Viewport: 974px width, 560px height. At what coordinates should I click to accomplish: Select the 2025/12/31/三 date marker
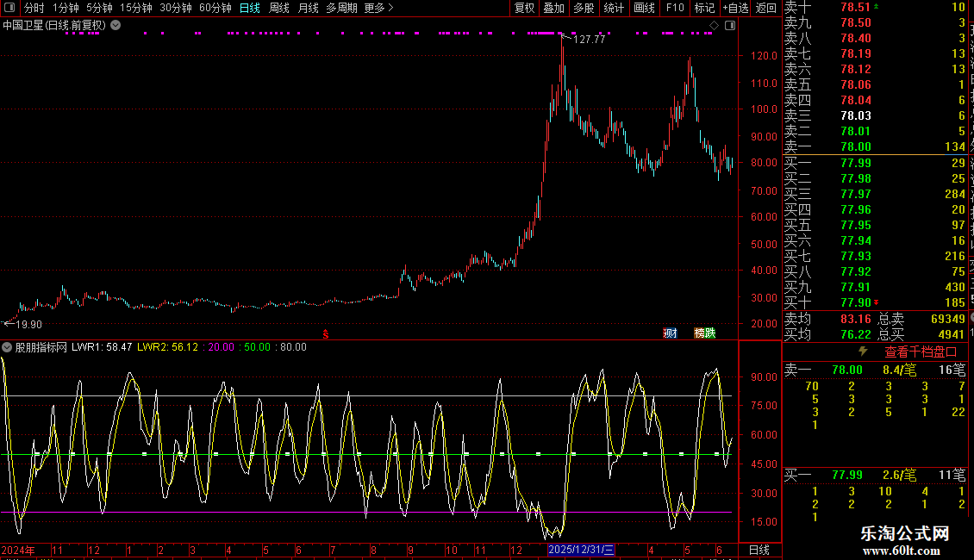point(581,550)
